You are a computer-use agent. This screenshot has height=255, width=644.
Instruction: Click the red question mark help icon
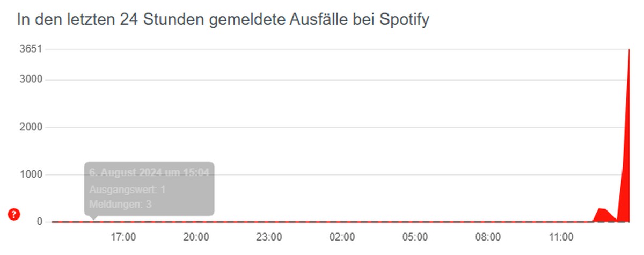[14, 215]
